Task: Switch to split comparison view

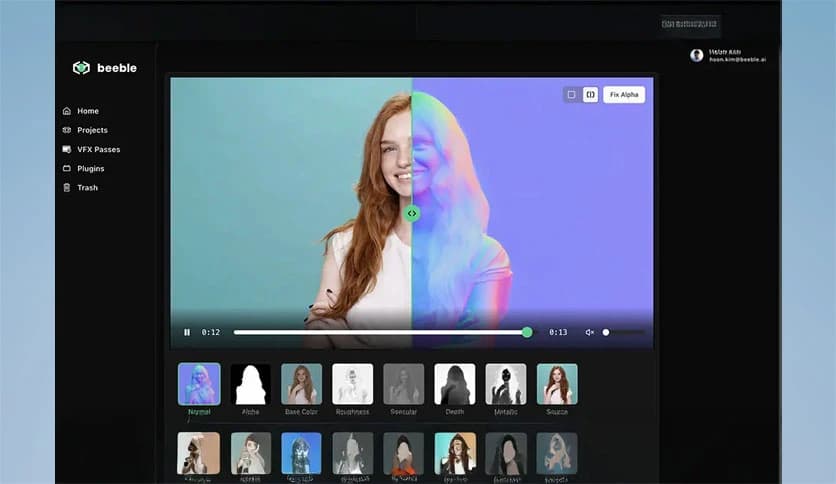Action: tap(590, 94)
